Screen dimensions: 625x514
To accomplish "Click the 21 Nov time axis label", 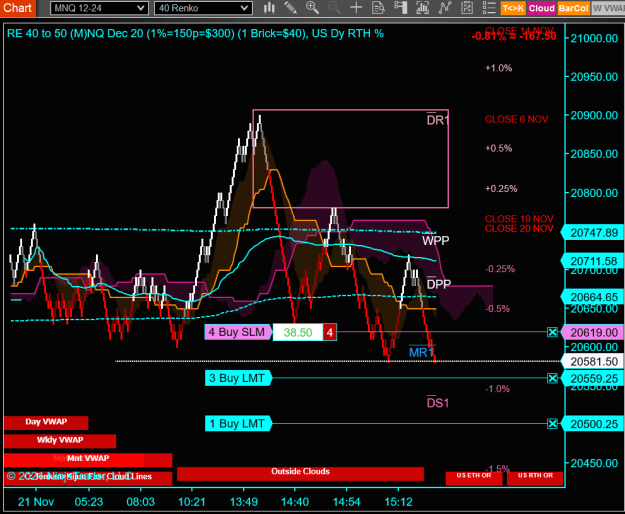I will tap(36, 502).
